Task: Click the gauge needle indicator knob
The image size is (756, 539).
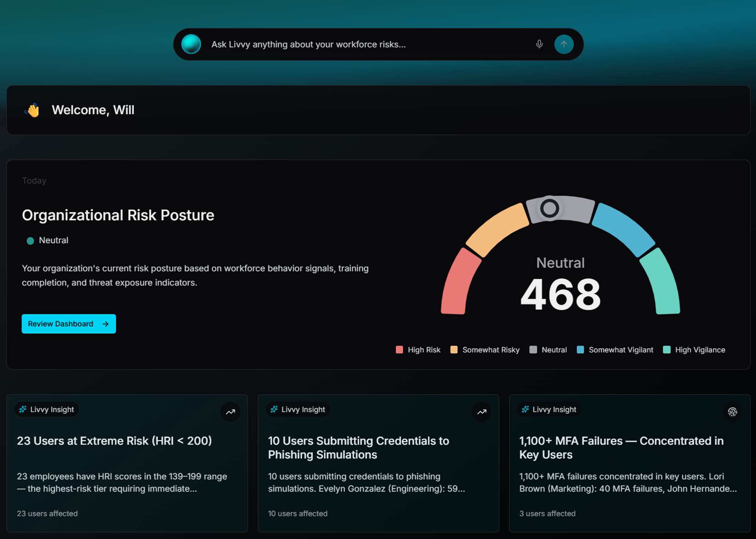Action: (549, 208)
